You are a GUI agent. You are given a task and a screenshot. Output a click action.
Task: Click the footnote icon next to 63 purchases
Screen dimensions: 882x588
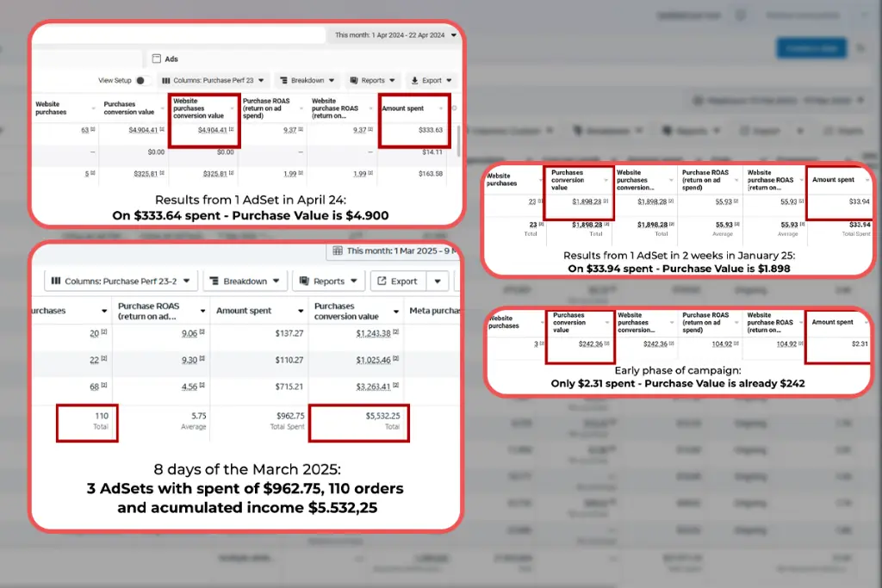point(94,131)
